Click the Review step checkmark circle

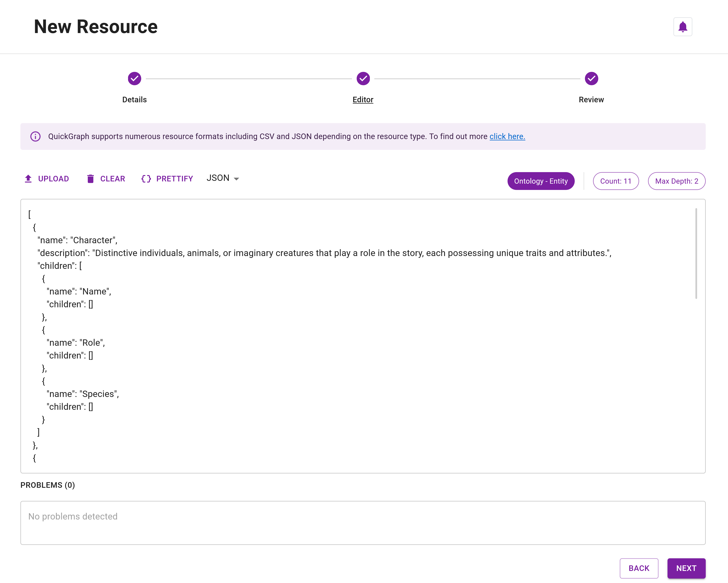tap(591, 78)
